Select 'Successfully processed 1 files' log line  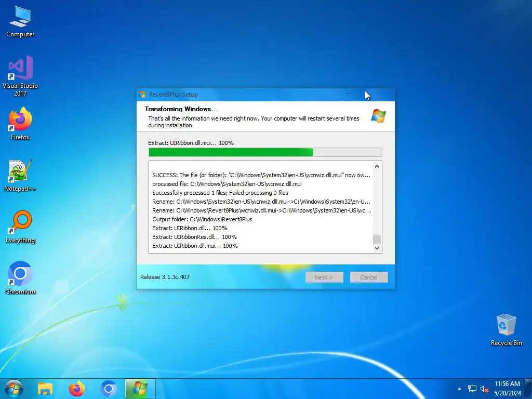tap(220, 193)
